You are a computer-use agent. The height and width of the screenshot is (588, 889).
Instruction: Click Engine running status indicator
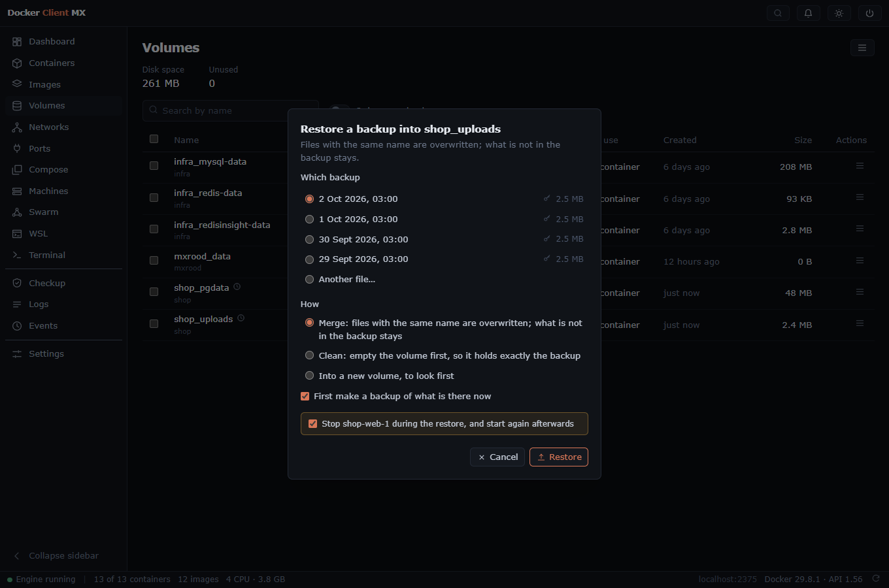[x=41, y=580]
